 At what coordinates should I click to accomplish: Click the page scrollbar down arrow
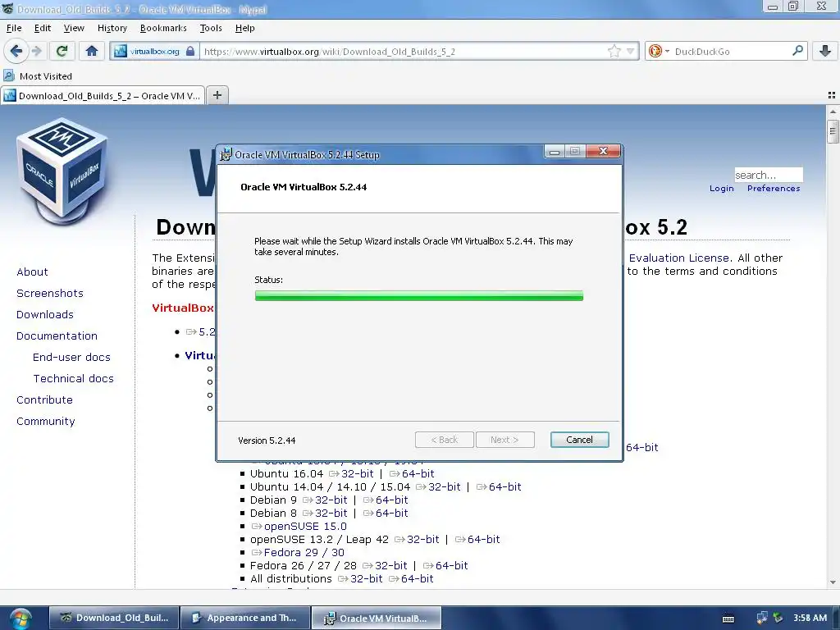pyautogui.click(x=833, y=583)
